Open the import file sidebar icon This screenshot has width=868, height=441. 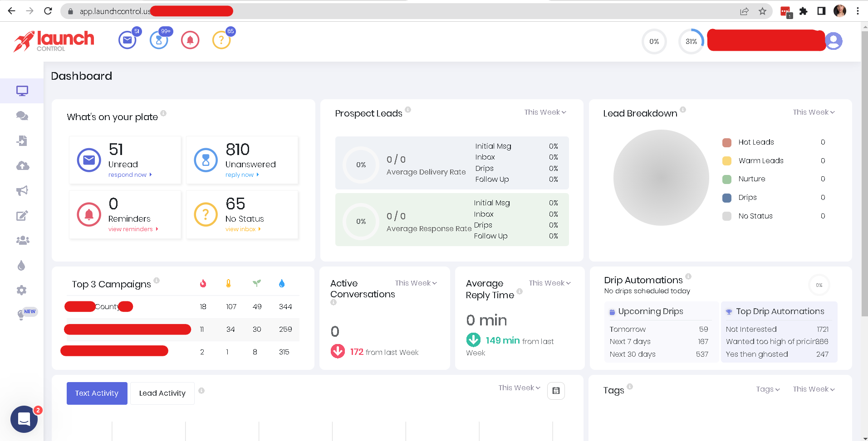tap(22, 141)
